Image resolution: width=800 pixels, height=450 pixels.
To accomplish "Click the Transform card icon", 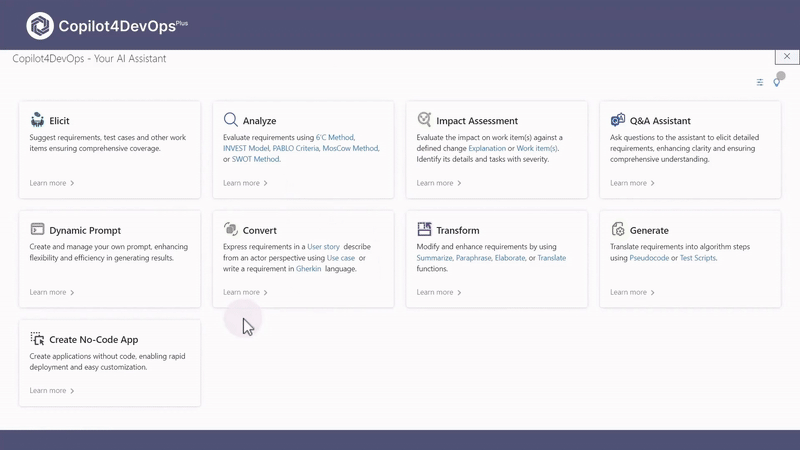I will coord(424,229).
